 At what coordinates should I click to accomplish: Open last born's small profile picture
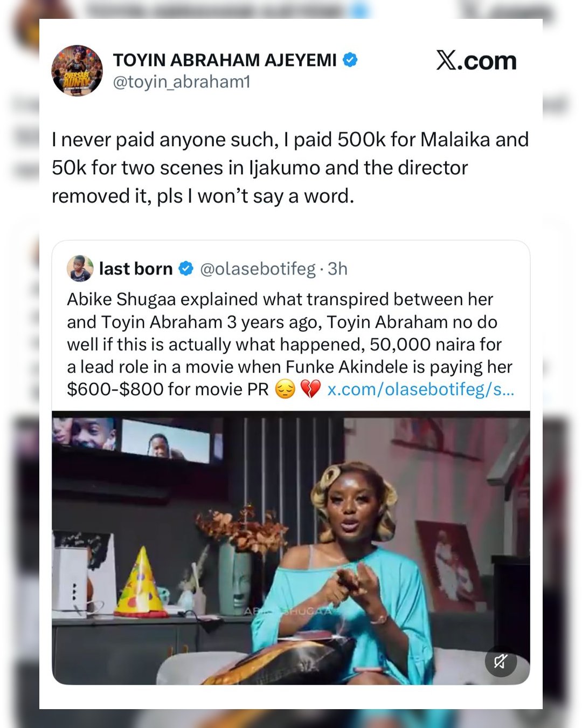pos(80,269)
